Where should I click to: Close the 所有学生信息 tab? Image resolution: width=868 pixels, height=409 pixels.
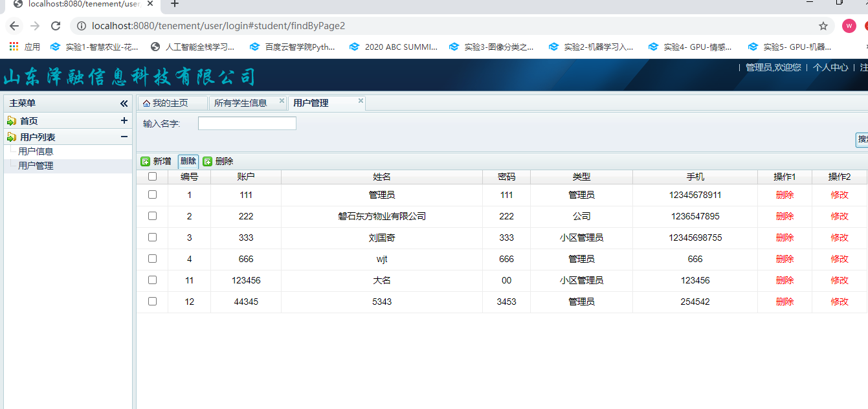point(282,101)
